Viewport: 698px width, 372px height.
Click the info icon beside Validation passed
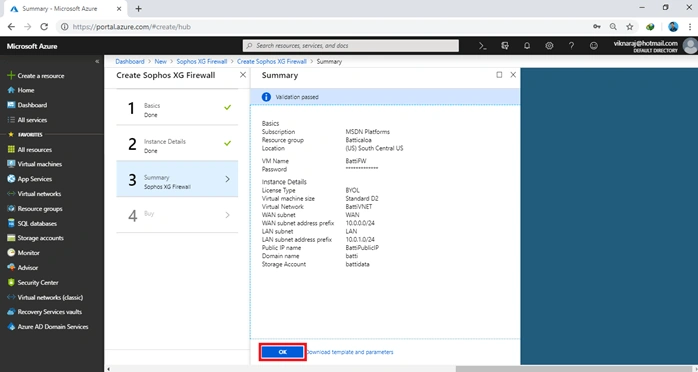266,97
